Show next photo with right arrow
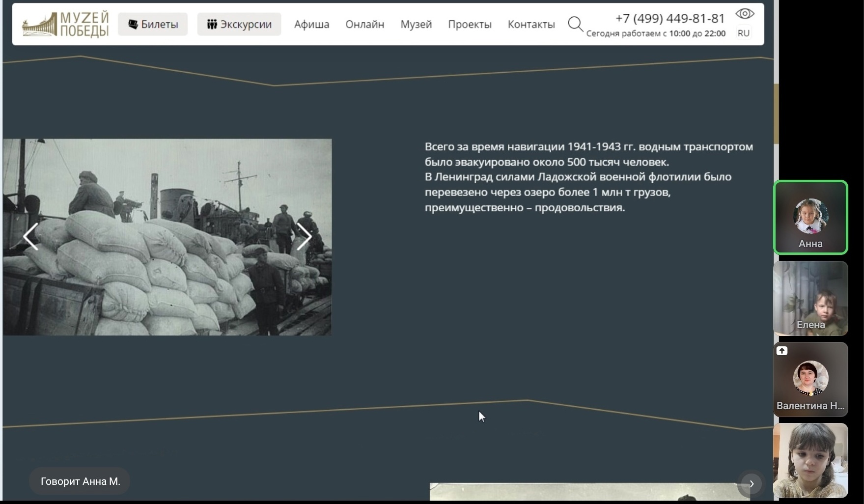This screenshot has height=504, width=864. click(304, 237)
